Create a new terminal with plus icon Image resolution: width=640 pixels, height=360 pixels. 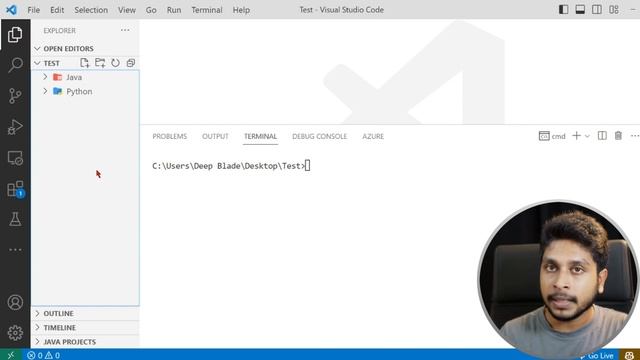tap(576, 136)
